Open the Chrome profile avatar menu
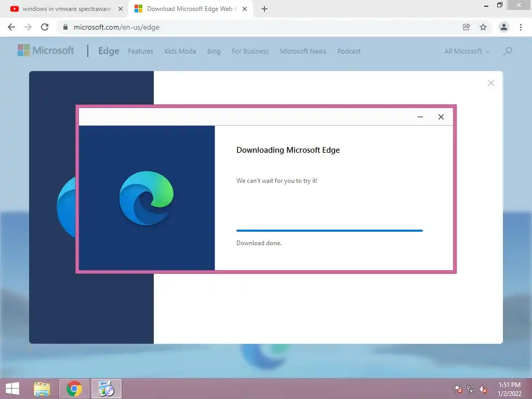This screenshot has width=532, height=399. click(504, 27)
